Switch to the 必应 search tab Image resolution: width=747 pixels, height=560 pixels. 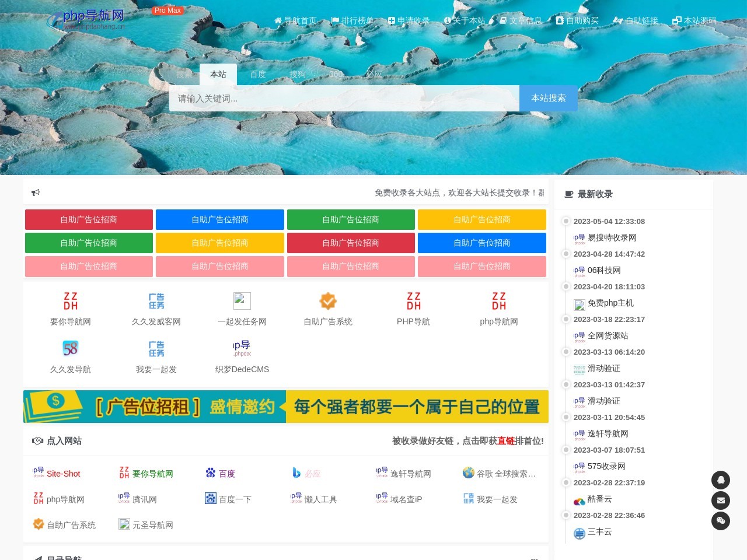[x=373, y=75]
